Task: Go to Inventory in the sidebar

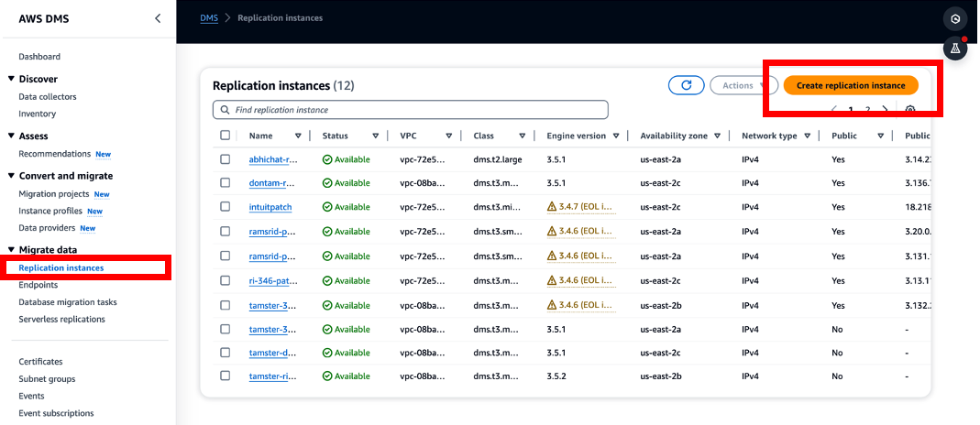Action: [x=37, y=114]
